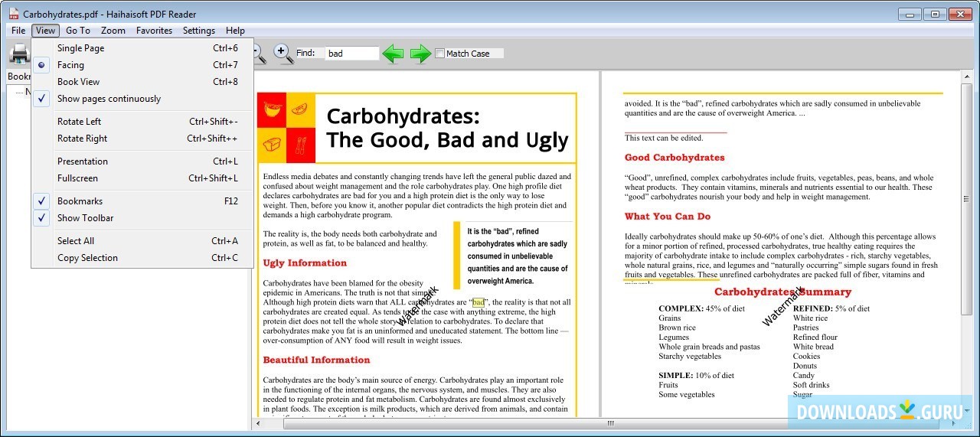Open the Zoom menu

click(x=113, y=31)
